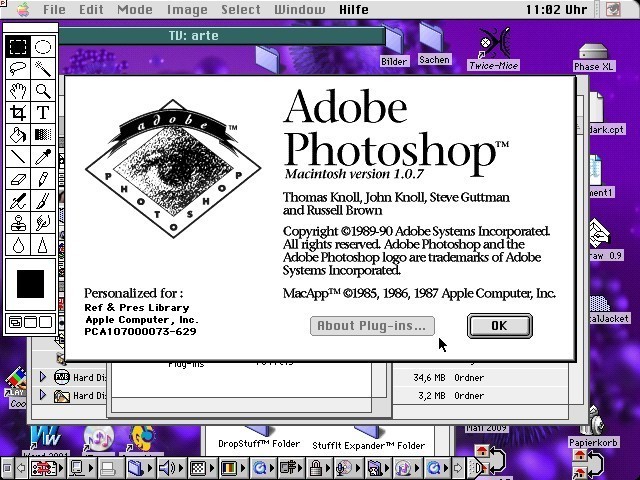Select the Type tool
Image resolution: width=640 pixels, height=480 pixels.
click(43, 112)
